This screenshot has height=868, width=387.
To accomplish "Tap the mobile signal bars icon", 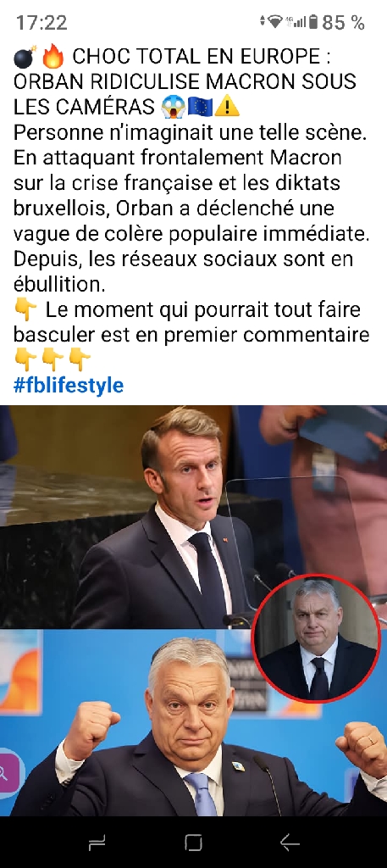I will click(x=299, y=22).
